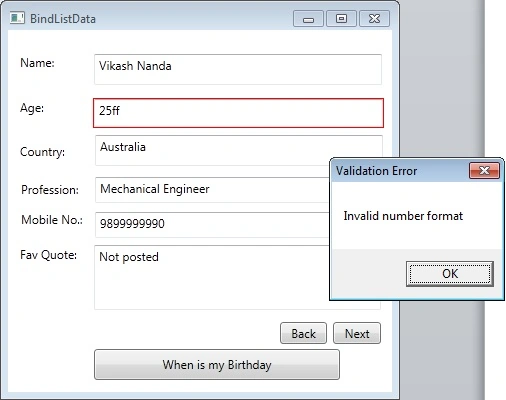Image resolution: width=506 pixels, height=400 pixels.
Task: Close the Validation Error dialog with X
Action: 484,171
